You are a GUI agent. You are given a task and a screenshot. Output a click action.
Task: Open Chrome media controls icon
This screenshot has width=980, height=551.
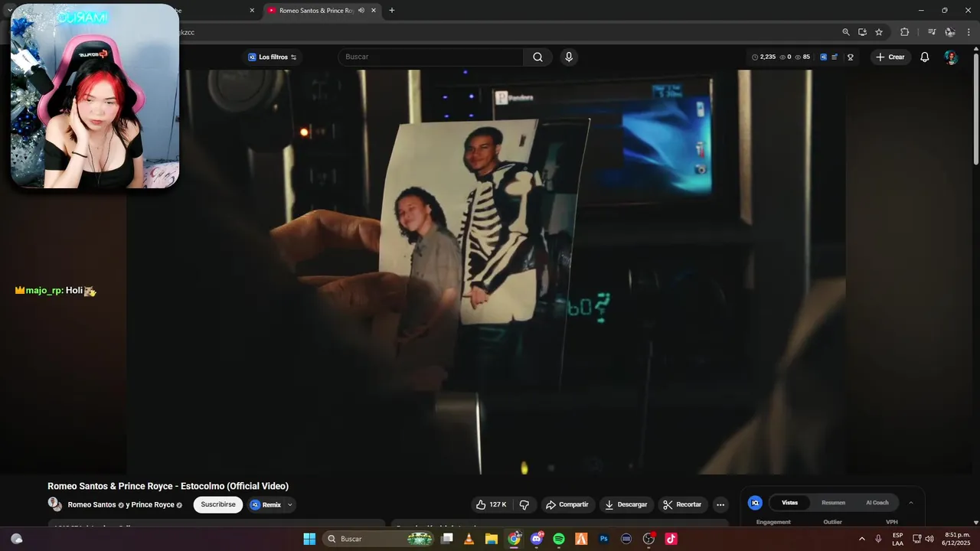[x=932, y=32]
